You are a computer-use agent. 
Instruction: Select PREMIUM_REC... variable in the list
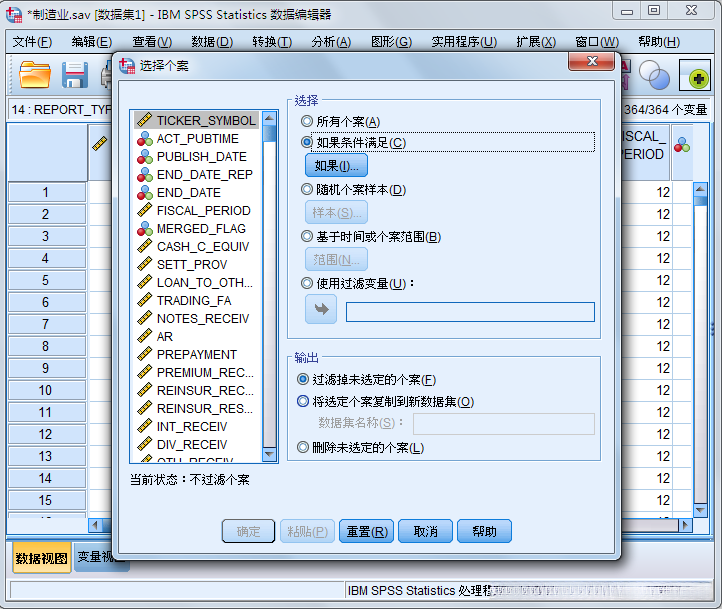(x=197, y=372)
